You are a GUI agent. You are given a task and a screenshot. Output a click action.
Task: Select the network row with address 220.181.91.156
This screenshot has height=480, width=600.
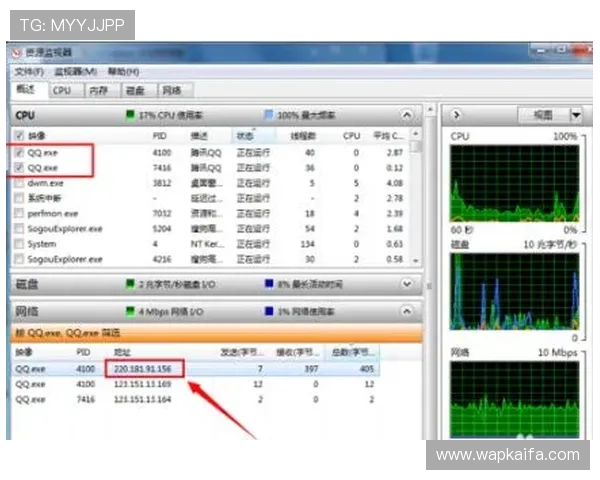coord(196,369)
